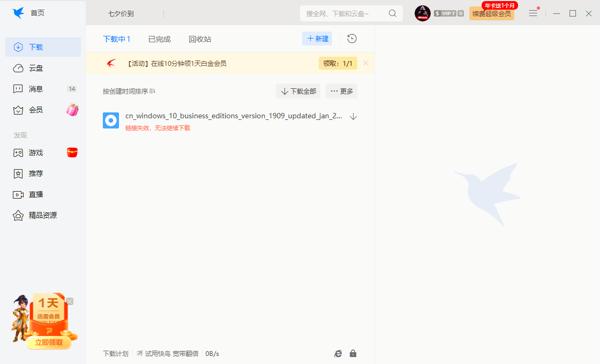Open the 更多 options menu

pos(341,91)
